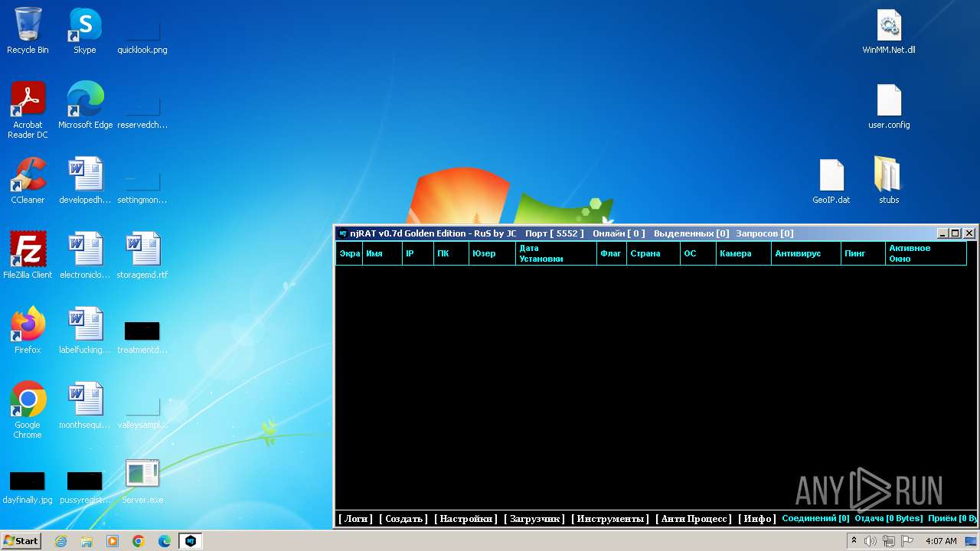Select the Server.exe desktop file
980x551 pixels.
click(x=142, y=480)
